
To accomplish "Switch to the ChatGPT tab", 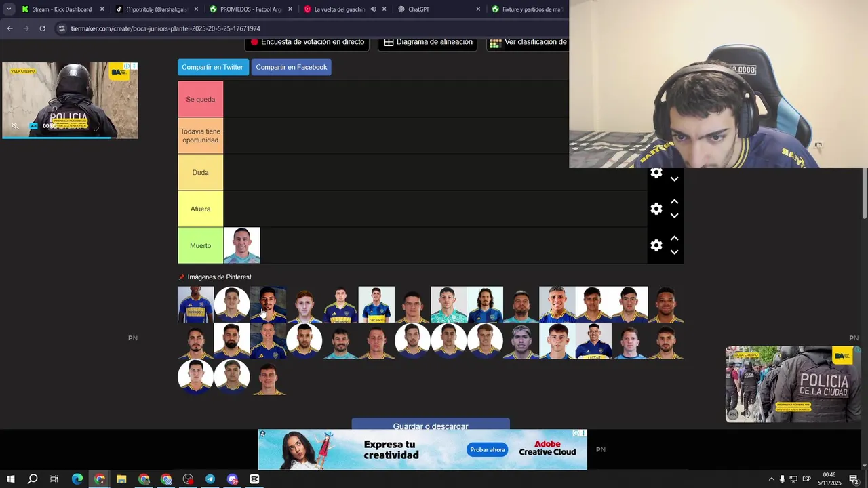I will (x=437, y=9).
